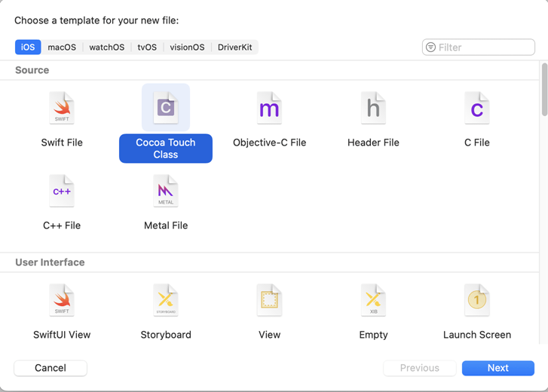Open the DriverKit platform tab

click(x=234, y=47)
